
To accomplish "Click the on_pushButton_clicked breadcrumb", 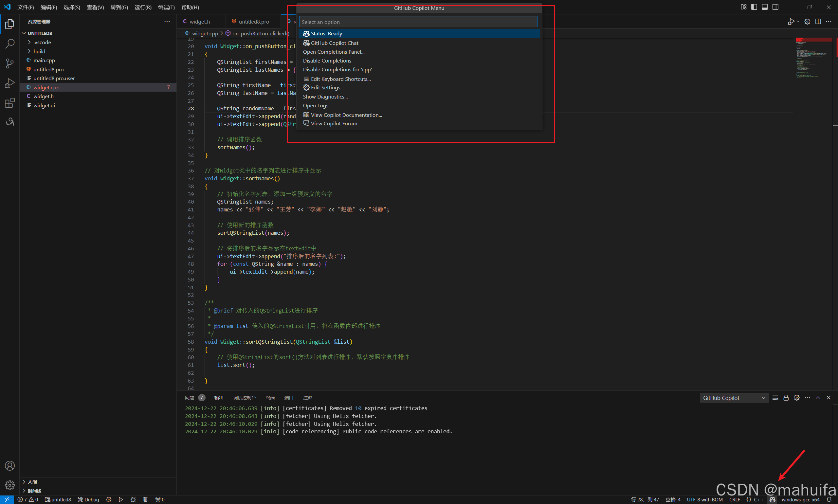I will click(258, 33).
